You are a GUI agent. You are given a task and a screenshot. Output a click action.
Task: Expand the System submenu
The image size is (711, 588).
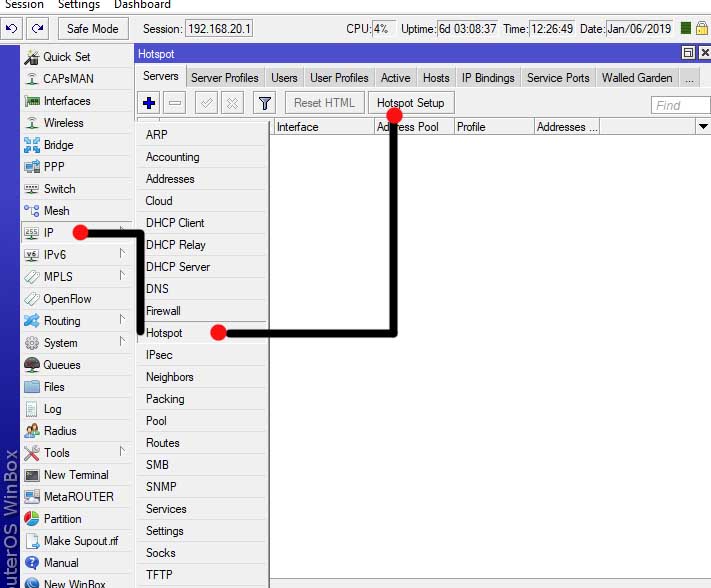click(x=76, y=343)
